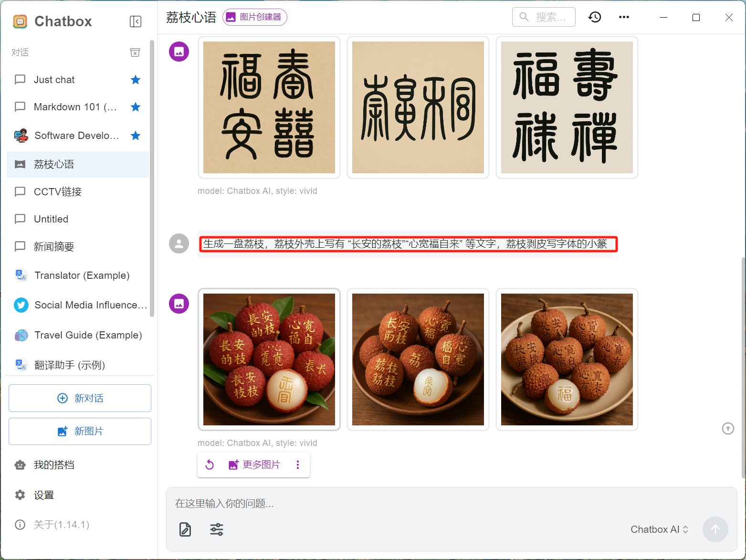This screenshot has height=560, width=746.
Task: Open 设置 settings
Action: coord(78,495)
